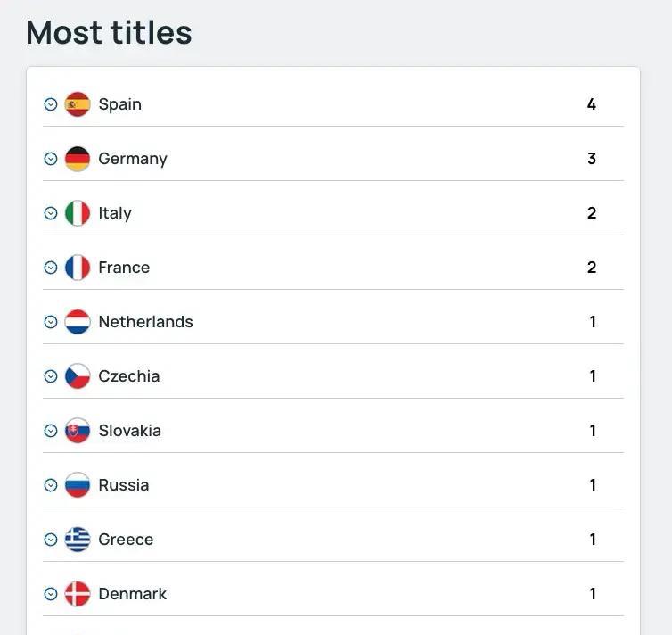Click the Russia flag icon

pyautogui.click(x=78, y=485)
